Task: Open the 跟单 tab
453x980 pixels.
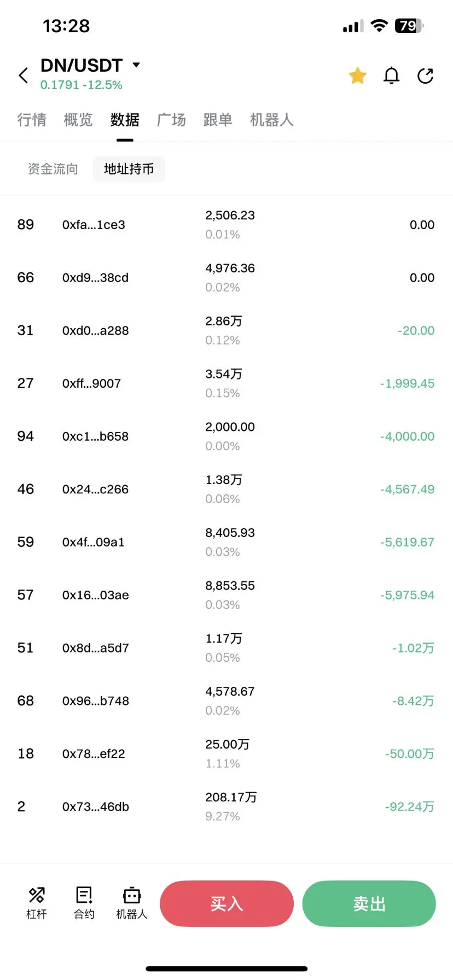Action: tap(218, 120)
